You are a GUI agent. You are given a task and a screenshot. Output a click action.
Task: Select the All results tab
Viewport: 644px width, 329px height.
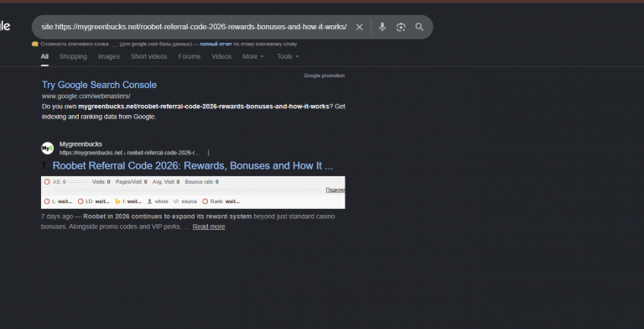[44, 57]
